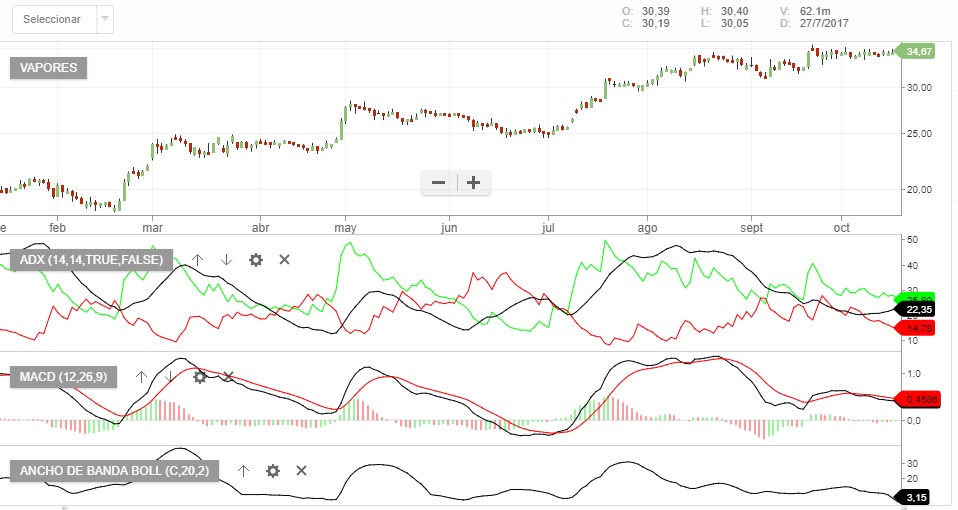Open Ancho de Banda Boll settings gear
Image resolution: width=958 pixels, height=510 pixels.
tap(273, 471)
